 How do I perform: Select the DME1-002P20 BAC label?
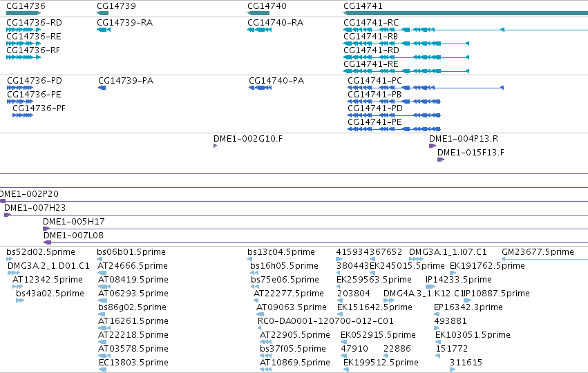[29, 194]
